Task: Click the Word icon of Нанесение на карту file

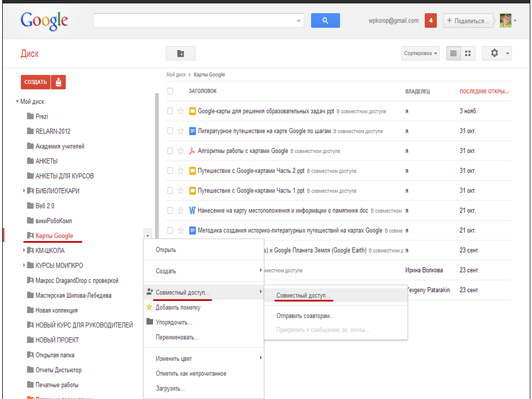Action: [192, 211]
